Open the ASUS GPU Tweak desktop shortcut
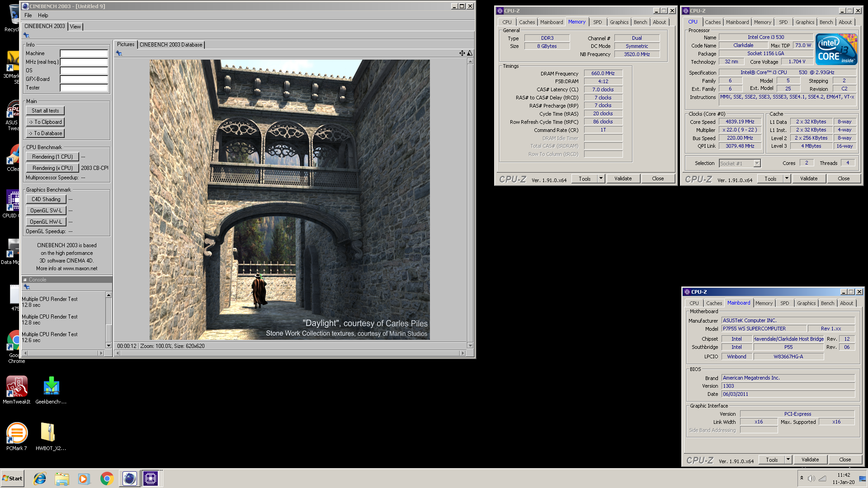The height and width of the screenshot is (488, 868). click(x=12, y=115)
